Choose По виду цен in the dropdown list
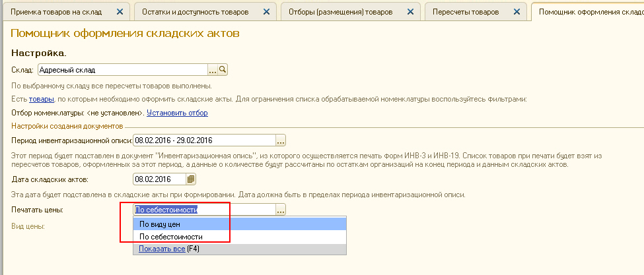 pyautogui.click(x=240, y=224)
